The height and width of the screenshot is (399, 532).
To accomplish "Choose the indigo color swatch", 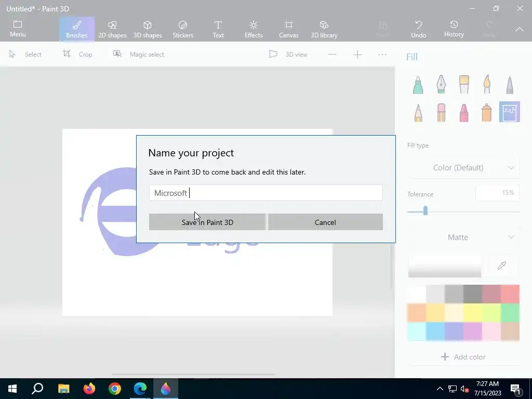I will [x=454, y=331].
